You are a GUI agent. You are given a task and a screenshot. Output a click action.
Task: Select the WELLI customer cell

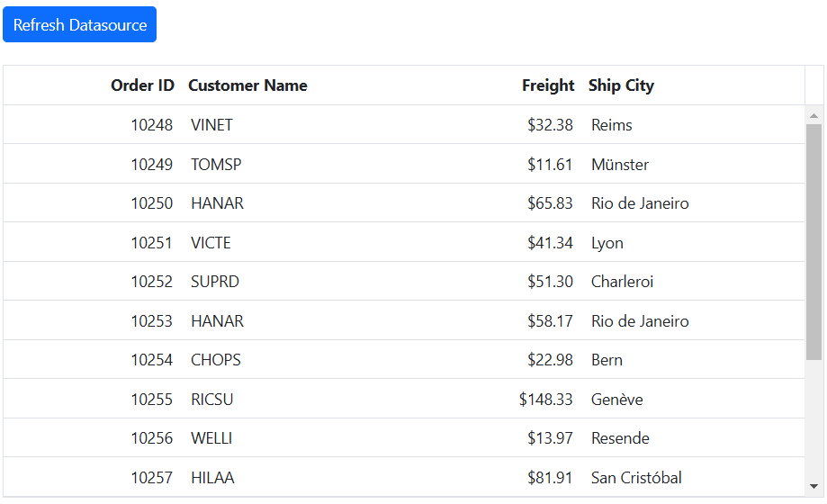(211, 438)
